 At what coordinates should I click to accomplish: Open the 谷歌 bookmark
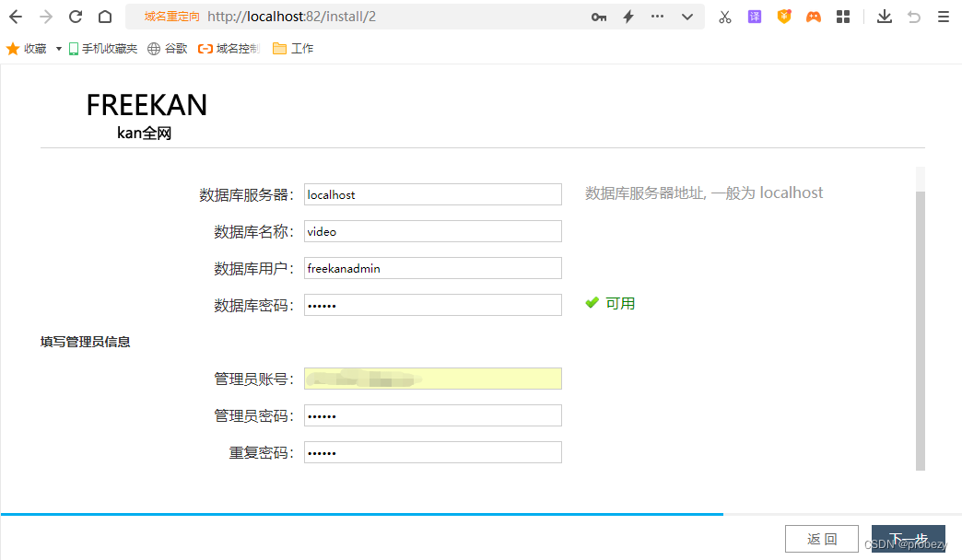click(168, 49)
